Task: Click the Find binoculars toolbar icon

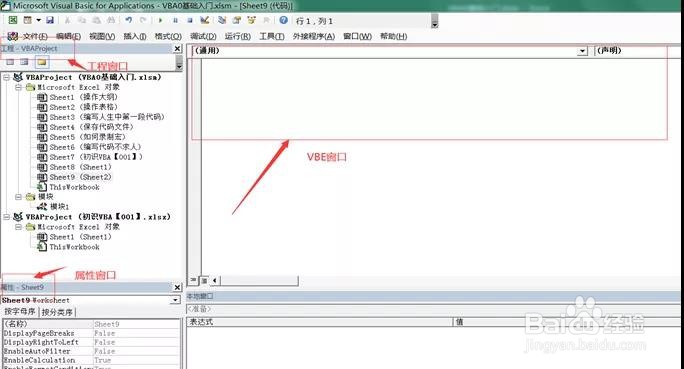Action: pyautogui.click(x=111, y=20)
